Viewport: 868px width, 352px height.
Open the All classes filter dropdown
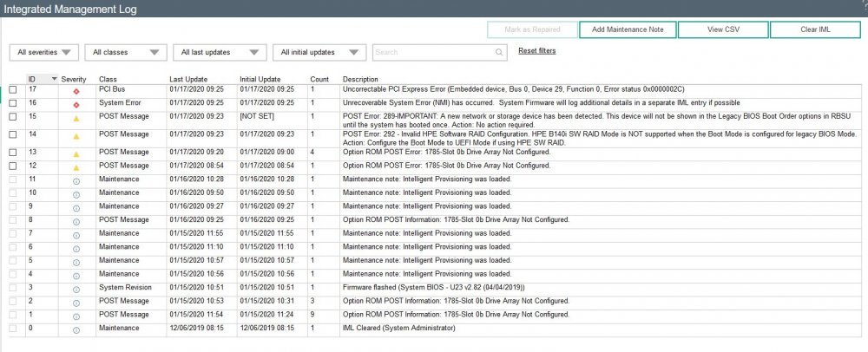[126, 53]
